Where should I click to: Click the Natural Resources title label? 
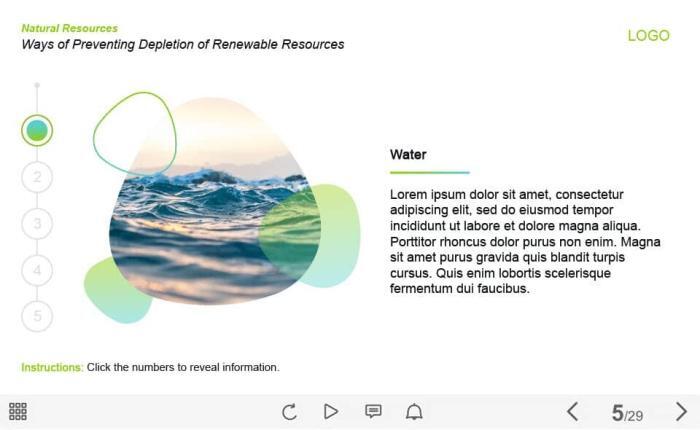69,28
